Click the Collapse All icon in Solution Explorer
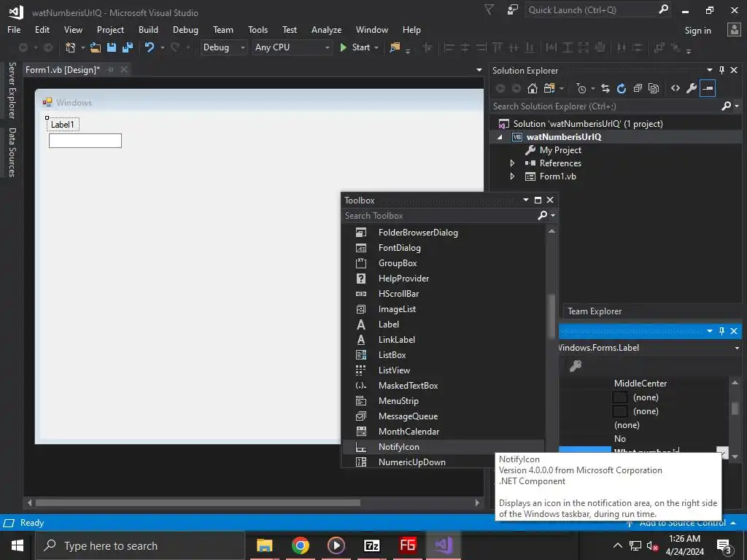This screenshot has width=747, height=560. click(638, 88)
